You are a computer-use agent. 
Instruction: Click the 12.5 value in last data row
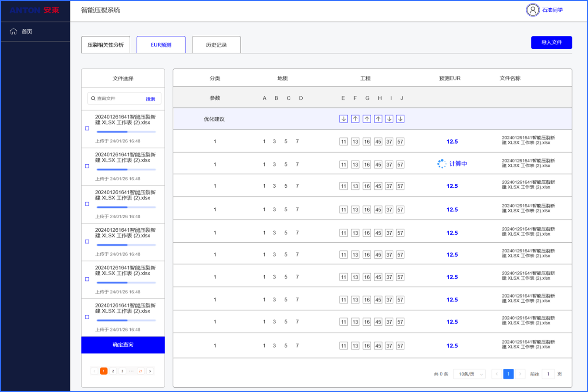(452, 346)
